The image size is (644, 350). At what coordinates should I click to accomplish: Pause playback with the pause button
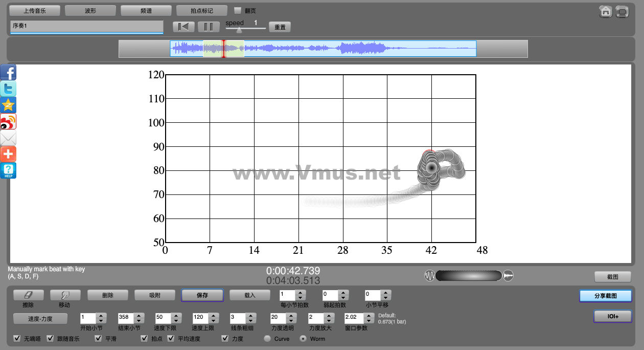tap(209, 27)
